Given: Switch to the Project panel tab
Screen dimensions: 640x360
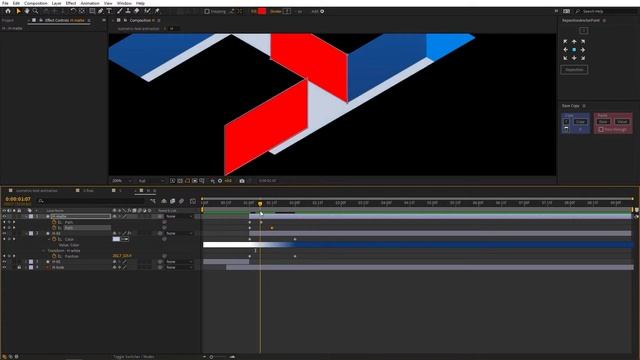Looking at the screenshot, I should (8, 20).
